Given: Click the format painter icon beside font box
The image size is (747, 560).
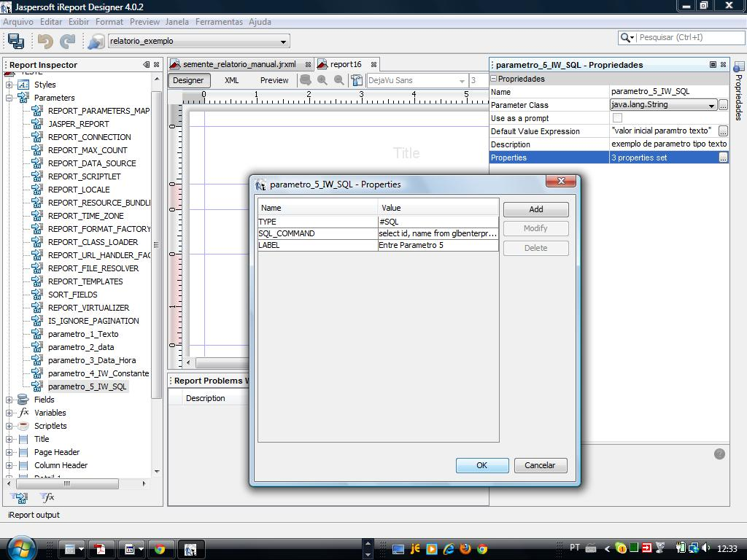Looking at the screenshot, I should 357,80.
